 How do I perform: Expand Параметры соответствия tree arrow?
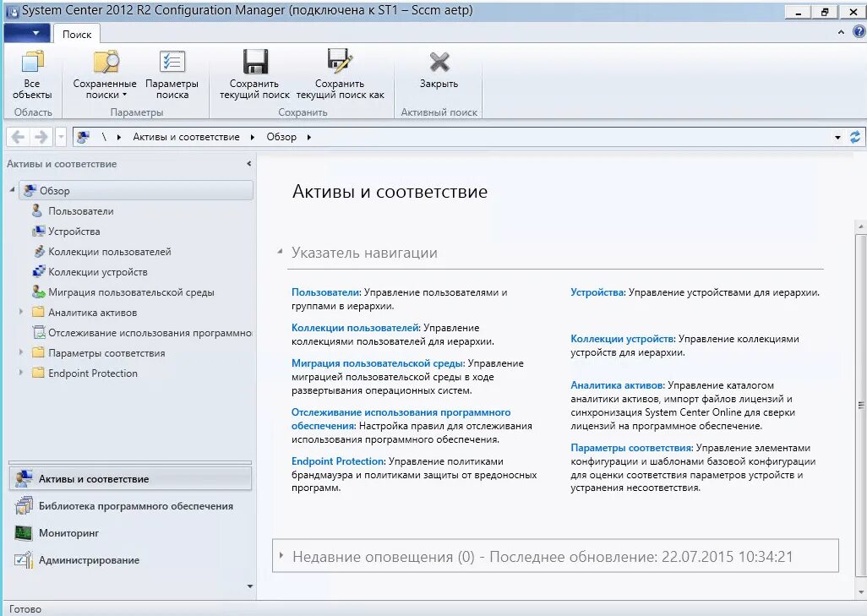21,352
